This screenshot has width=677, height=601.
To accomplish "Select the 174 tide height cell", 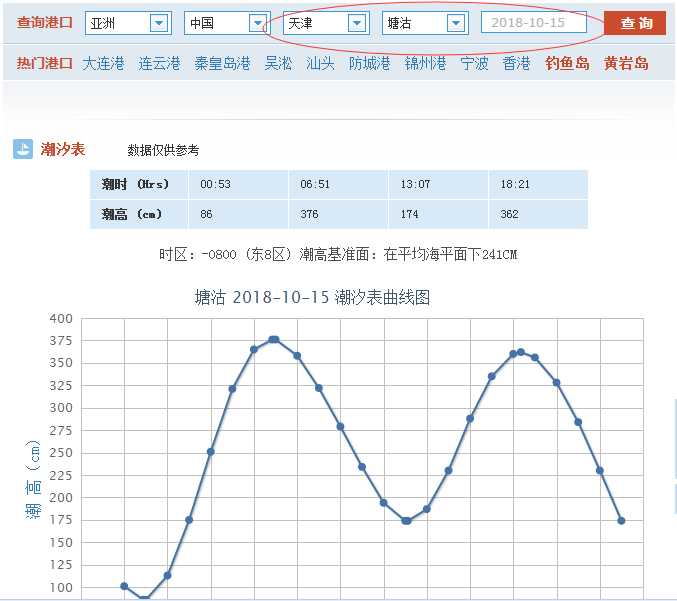I will pos(438,214).
